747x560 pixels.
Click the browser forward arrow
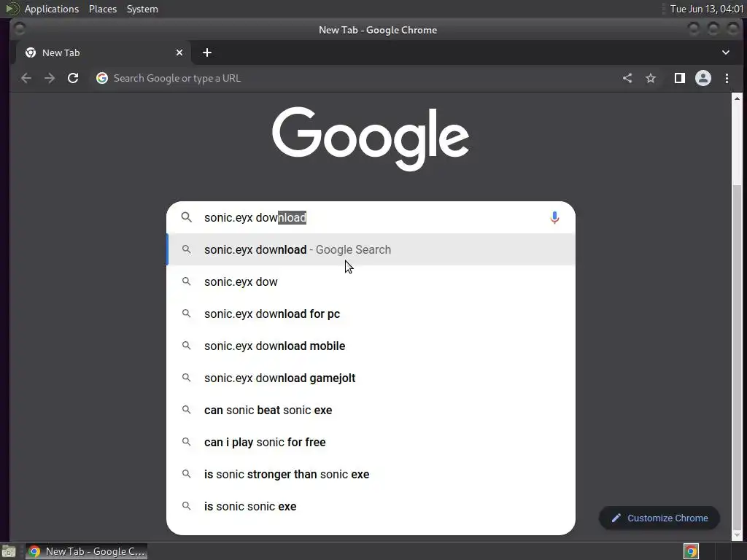[50, 78]
